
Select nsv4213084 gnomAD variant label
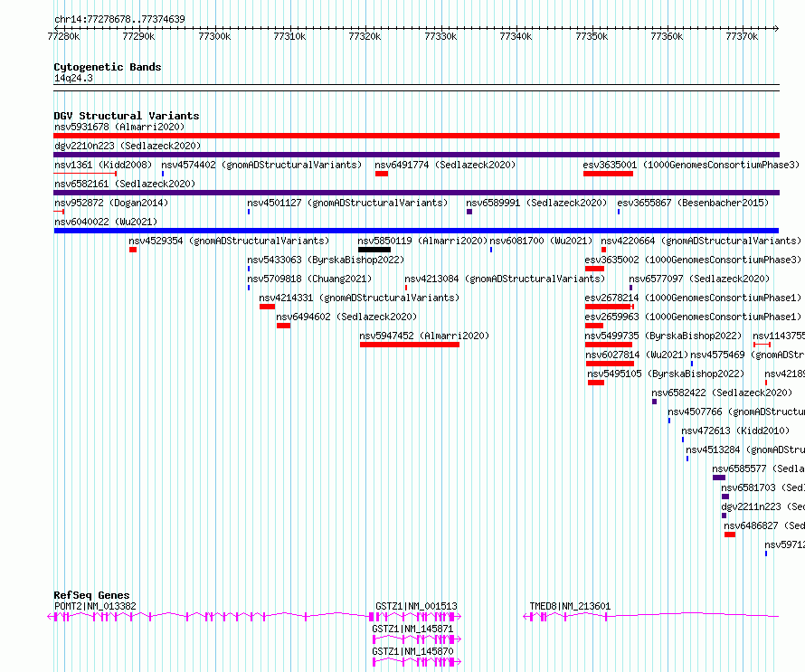(505, 279)
